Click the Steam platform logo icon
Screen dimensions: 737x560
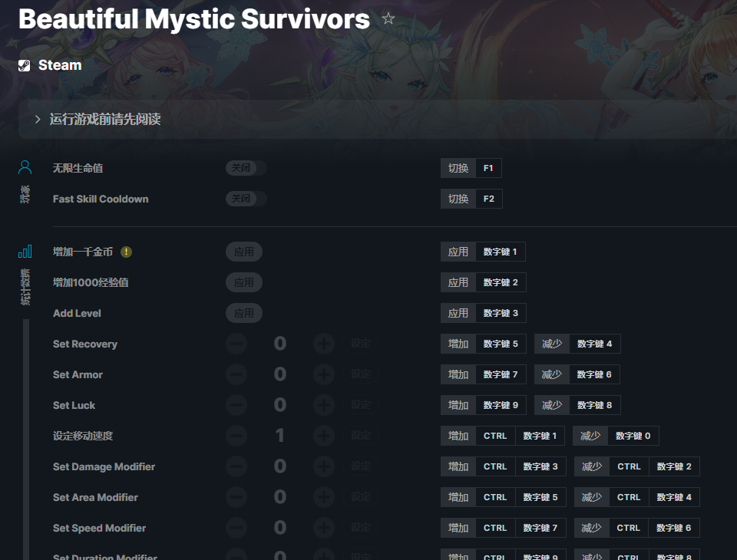(x=25, y=65)
